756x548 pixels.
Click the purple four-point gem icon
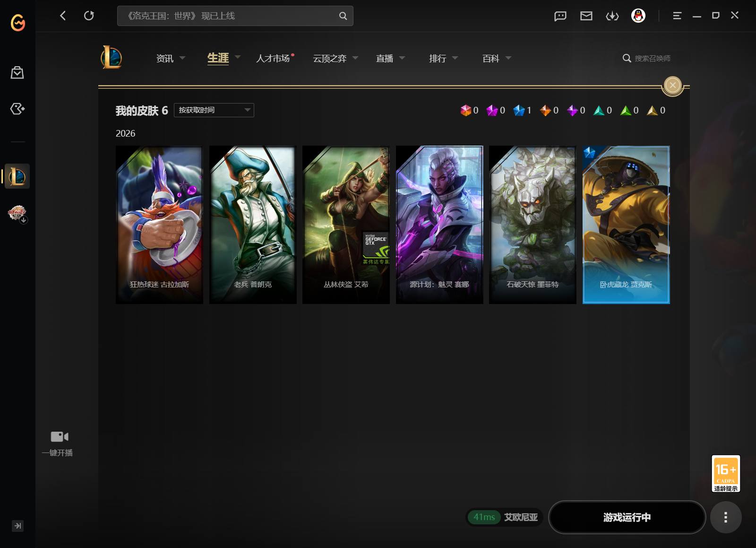[572, 110]
